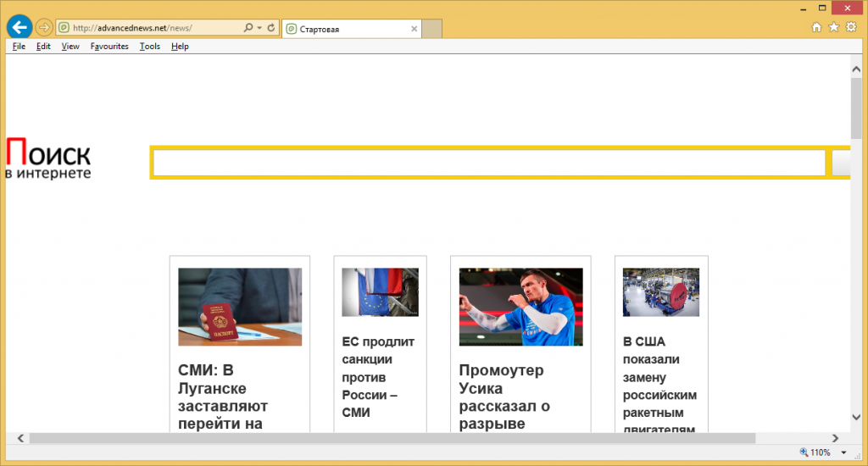
Task: Open the Favourites menu
Action: click(109, 47)
